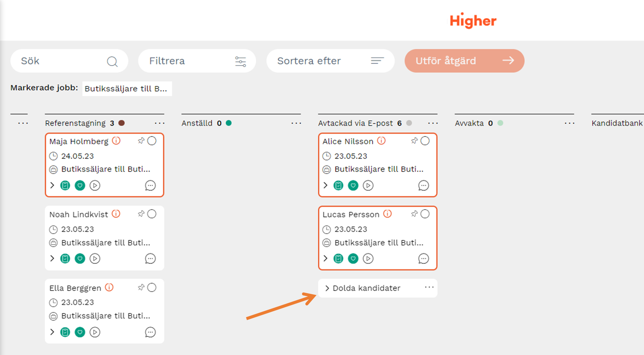Open comments on Alice Nilsson's card

click(x=423, y=185)
